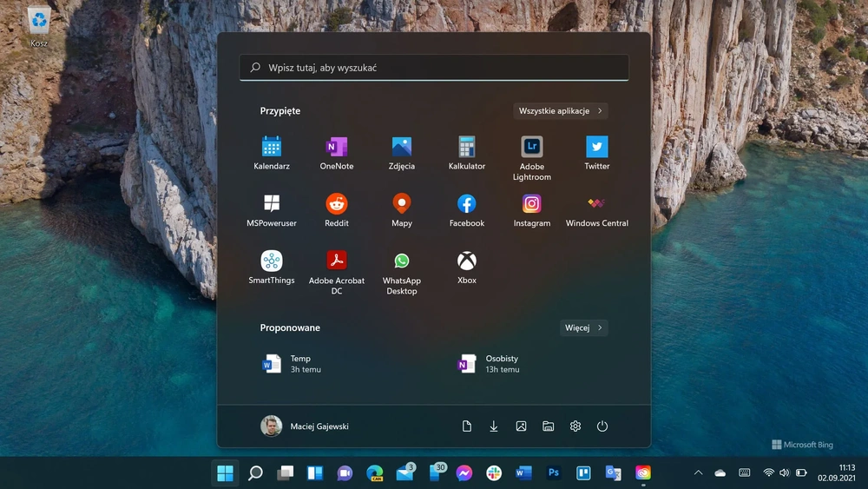This screenshot has width=868, height=489.
Task: Open Slack from taskbar
Action: (x=494, y=473)
